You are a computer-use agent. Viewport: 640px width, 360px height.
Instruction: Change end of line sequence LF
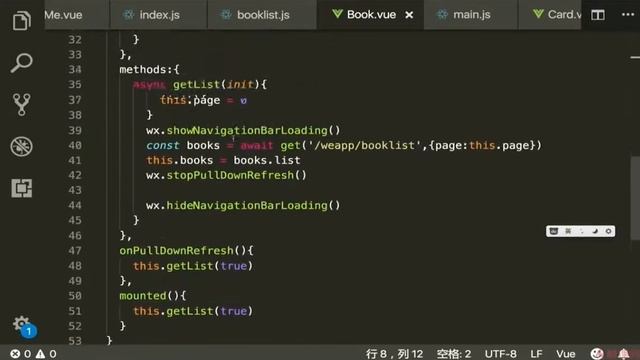pyautogui.click(x=536, y=353)
